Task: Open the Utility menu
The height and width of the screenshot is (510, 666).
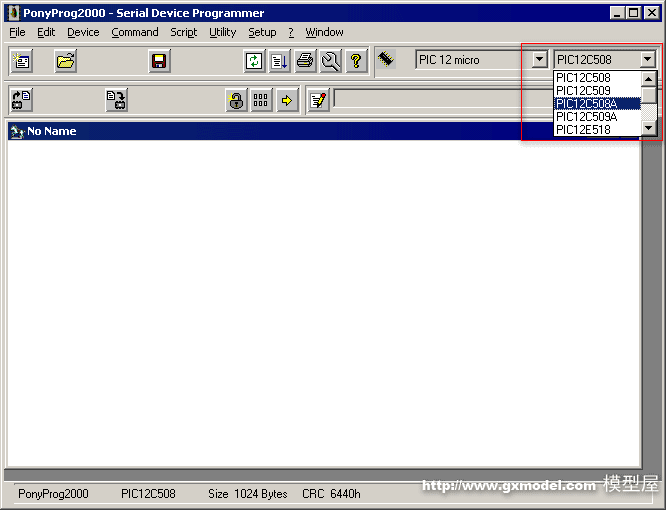Action: [222, 32]
